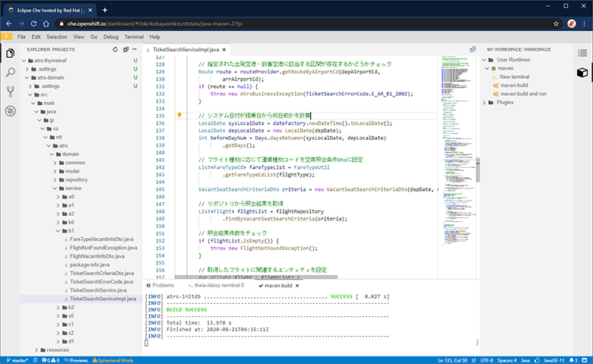Collapse the User Runtimes node
This screenshot has height=364, width=593.
coord(484,60)
